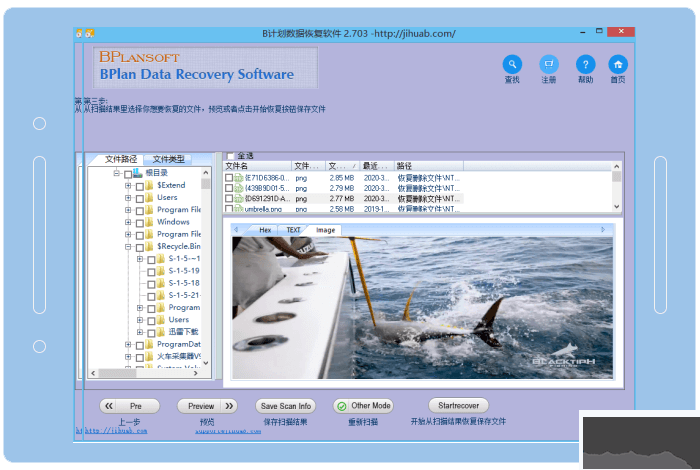This screenshot has height=470, width=700.
Task: Click the $Extend folder icon
Action: coord(148,185)
